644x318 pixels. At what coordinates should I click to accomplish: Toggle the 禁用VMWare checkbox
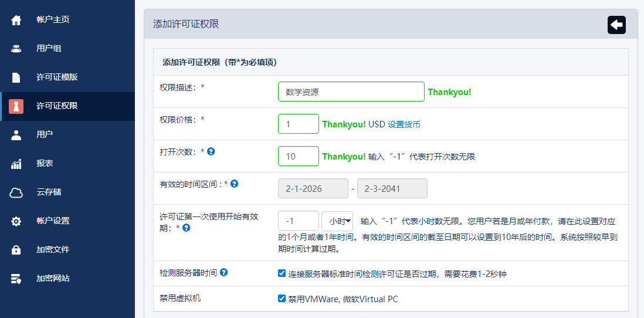coord(282,299)
